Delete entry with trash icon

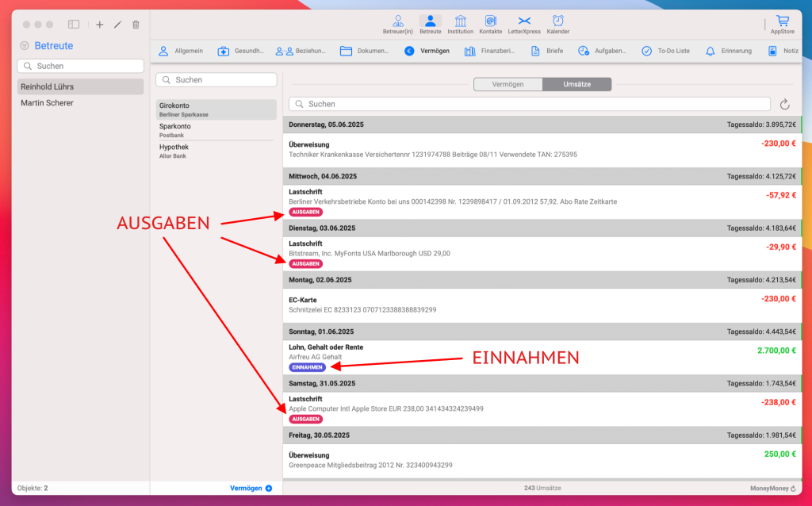tap(136, 25)
